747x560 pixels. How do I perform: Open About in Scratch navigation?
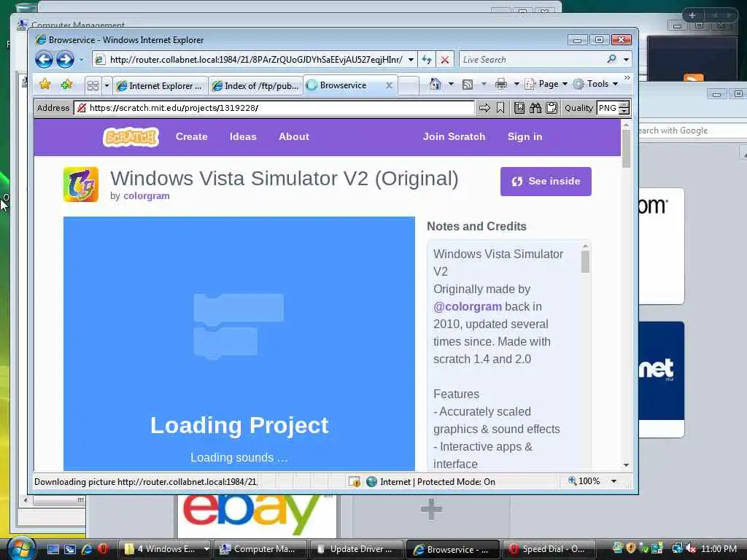pyautogui.click(x=294, y=136)
